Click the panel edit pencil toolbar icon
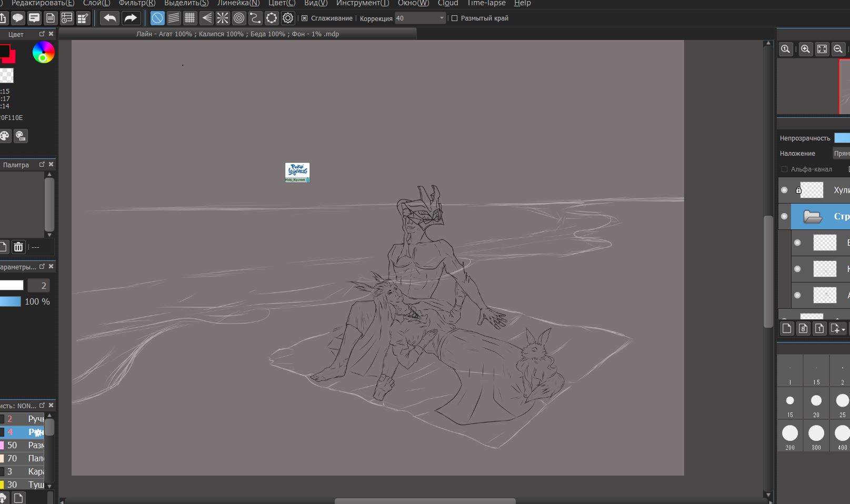Screen dimensions: 850x504 [x=83, y=18]
